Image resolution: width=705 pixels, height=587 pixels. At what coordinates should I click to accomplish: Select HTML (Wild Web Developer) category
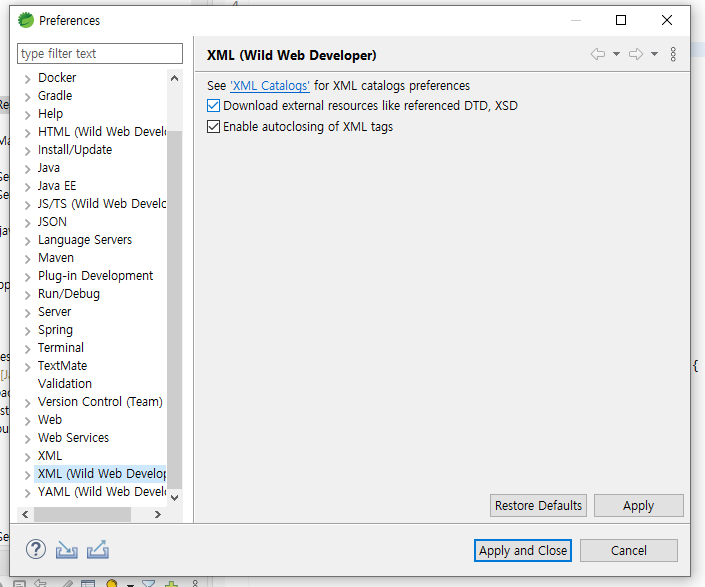(102, 132)
